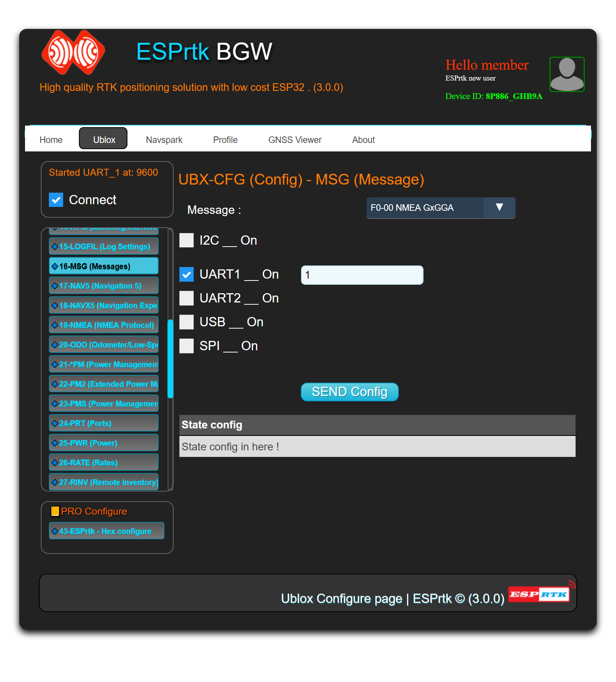This screenshot has height=682, width=616.
Task: Click the ESPrtk red logo icon
Action: click(x=73, y=52)
